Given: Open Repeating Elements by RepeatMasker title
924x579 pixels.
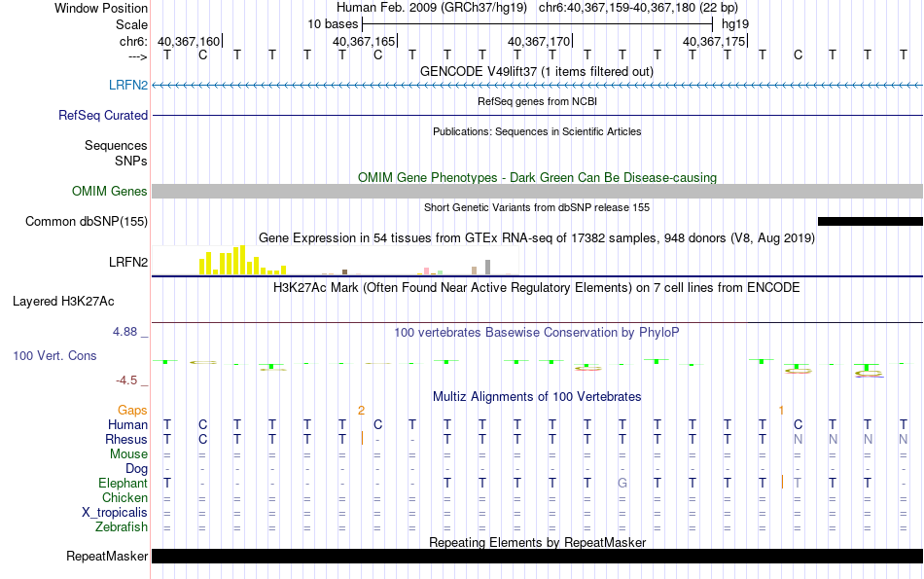Looking at the screenshot, I should pyautogui.click(x=537, y=542).
